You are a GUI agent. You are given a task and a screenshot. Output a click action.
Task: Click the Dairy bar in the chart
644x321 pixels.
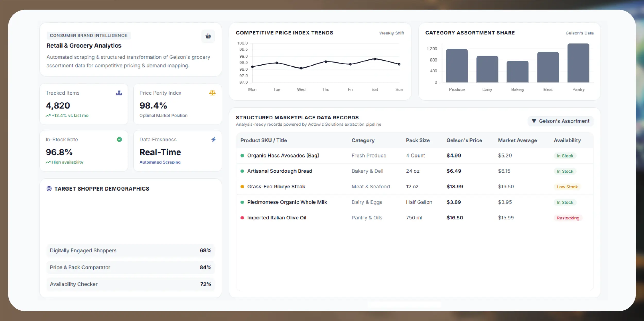[x=487, y=69]
